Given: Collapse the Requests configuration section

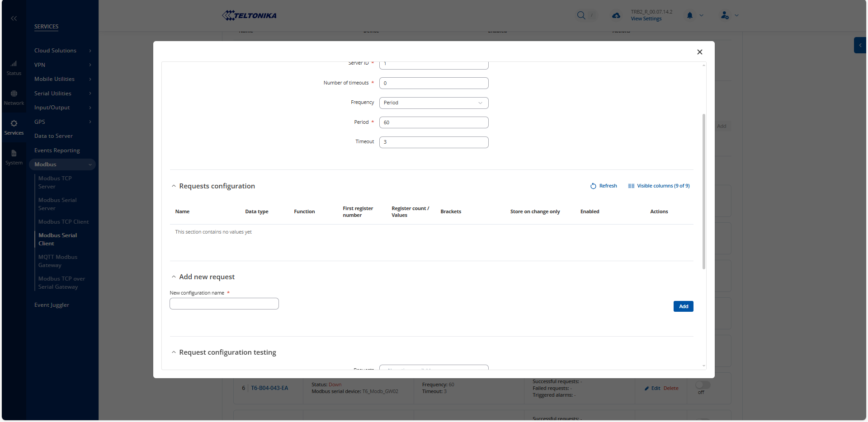Looking at the screenshot, I should point(174,186).
